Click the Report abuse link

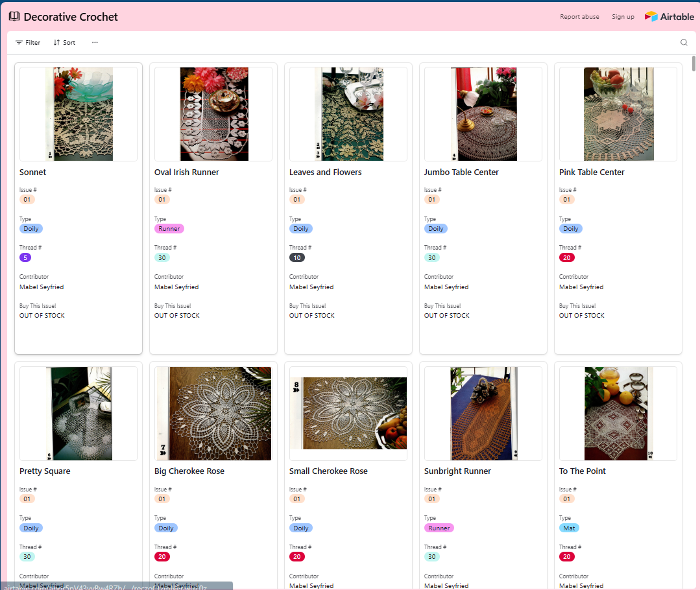click(579, 16)
